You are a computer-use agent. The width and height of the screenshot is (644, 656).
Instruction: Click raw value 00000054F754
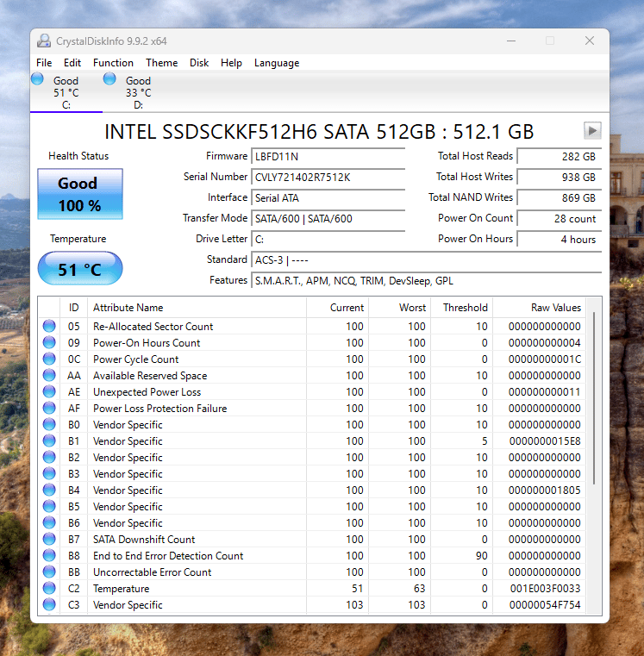[x=545, y=604]
